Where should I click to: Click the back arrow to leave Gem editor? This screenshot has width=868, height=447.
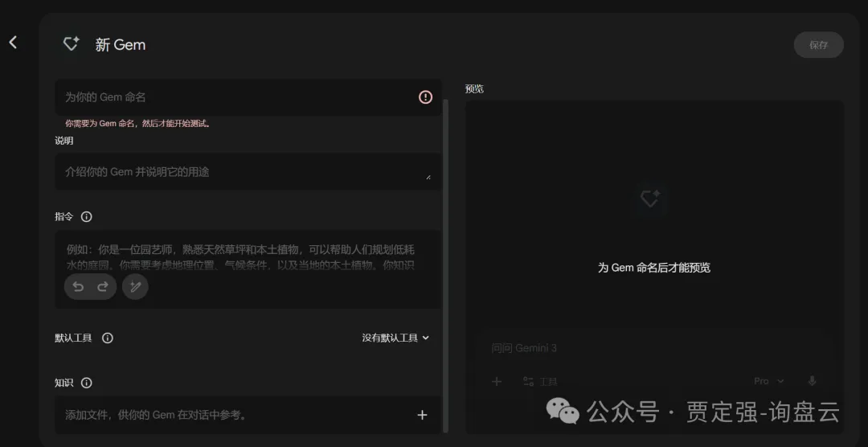[x=13, y=43]
